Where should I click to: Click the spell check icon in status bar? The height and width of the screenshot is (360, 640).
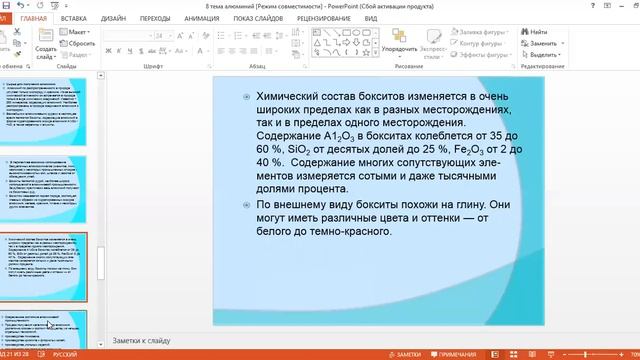point(41,354)
